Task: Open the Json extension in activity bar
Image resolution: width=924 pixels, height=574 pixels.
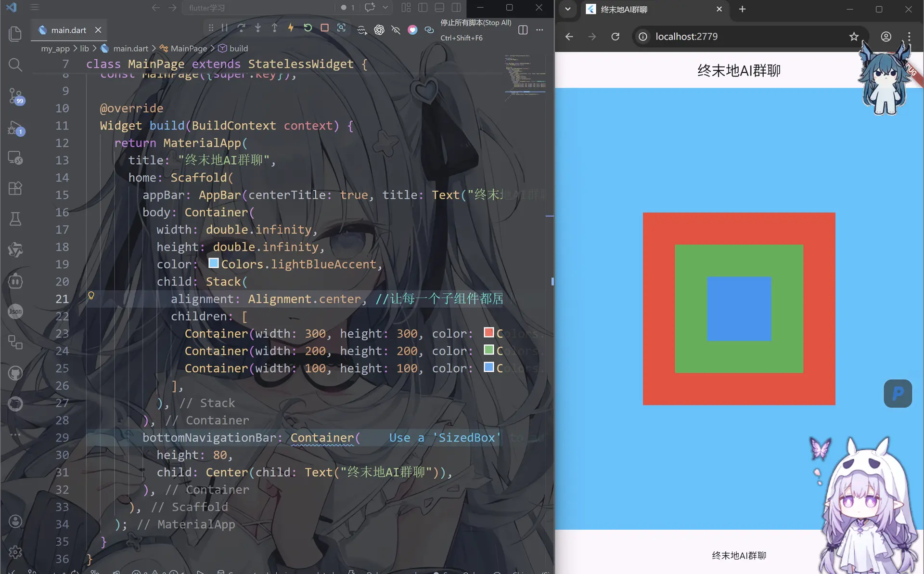Action: (x=15, y=312)
